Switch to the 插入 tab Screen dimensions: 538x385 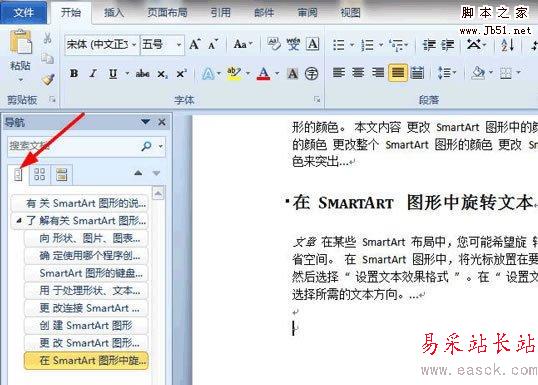point(114,13)
